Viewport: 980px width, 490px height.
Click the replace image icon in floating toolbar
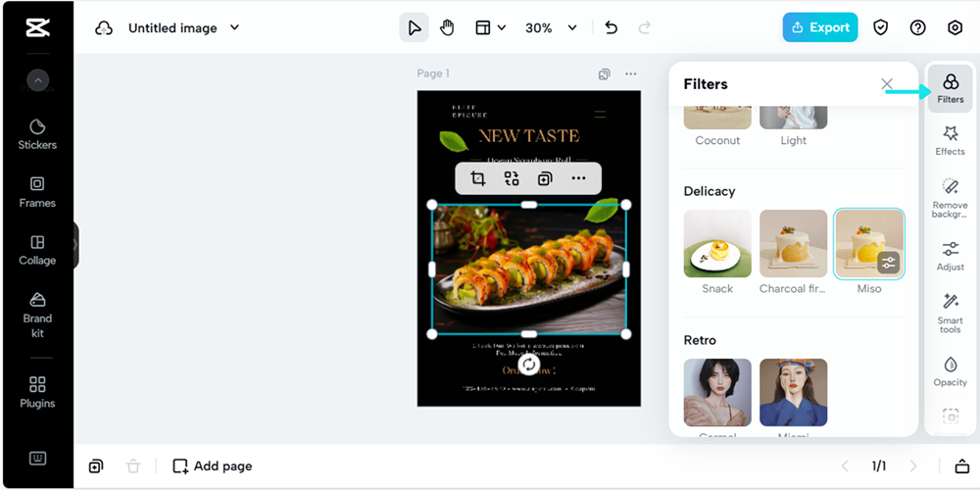[x=512, y=178]
